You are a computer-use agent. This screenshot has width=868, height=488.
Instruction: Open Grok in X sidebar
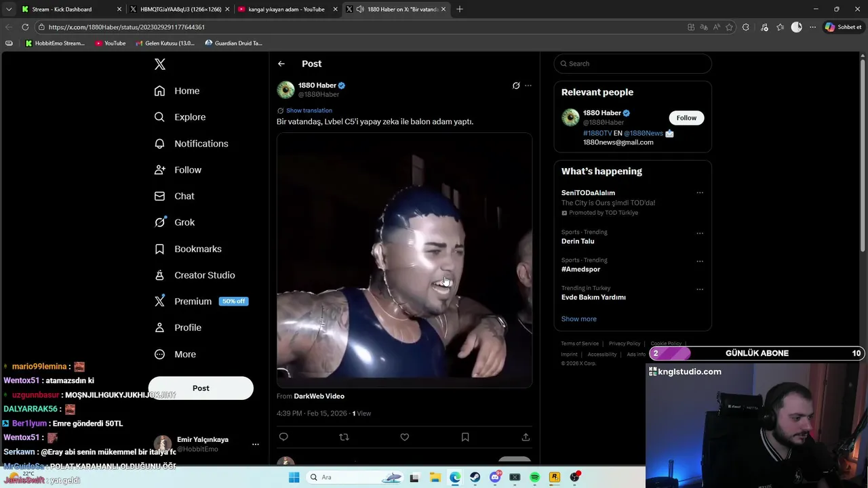click(x=174, y=222)
